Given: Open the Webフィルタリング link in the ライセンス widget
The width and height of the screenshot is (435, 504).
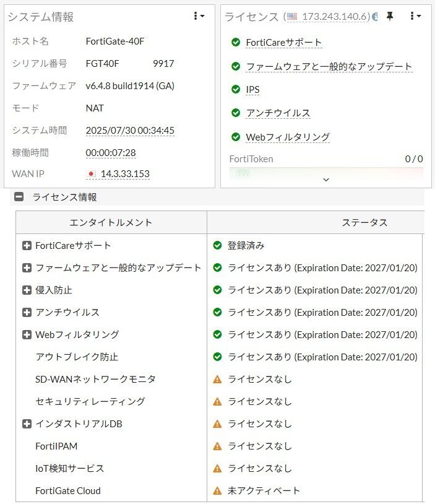Looking at the screenshot, I should coord(288,137).
